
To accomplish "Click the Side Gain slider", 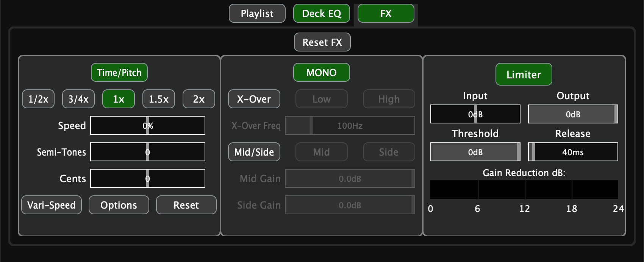I will click(x=350, y=205).
